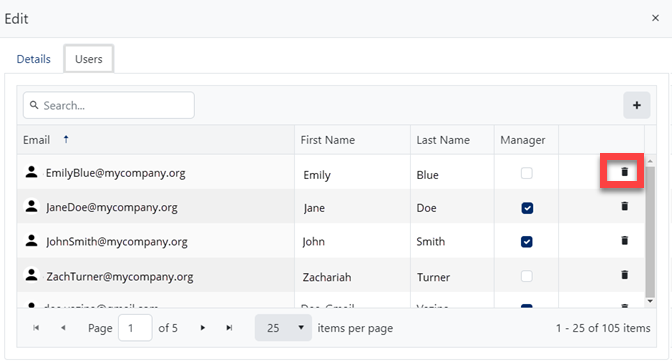Delete the EmilyBlue user with trash icon
This screenshot has height=362, width=672.
(624, 172)
